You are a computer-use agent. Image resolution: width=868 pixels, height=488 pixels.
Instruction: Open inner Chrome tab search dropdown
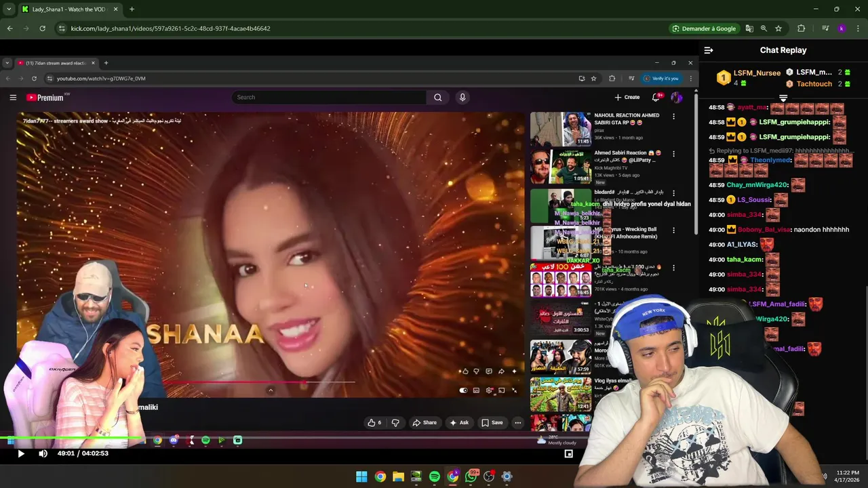[x=7, y=63]
